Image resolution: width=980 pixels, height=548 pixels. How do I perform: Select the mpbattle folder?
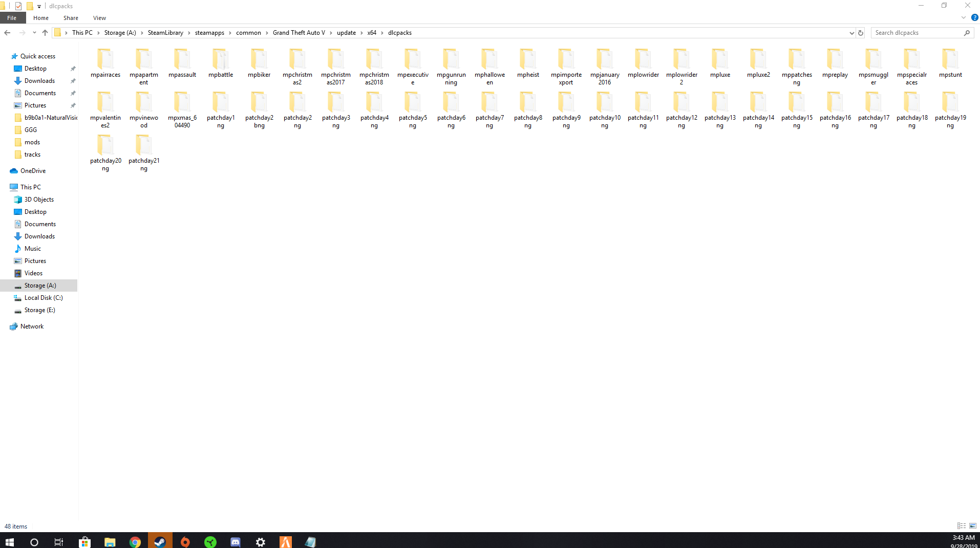221,63
